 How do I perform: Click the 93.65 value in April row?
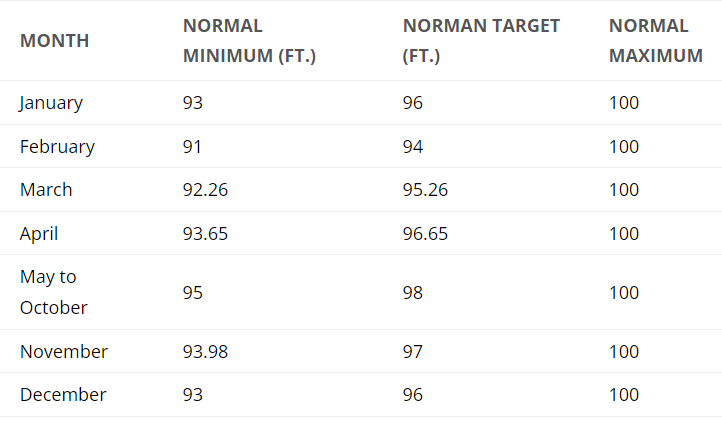(206, 234)
